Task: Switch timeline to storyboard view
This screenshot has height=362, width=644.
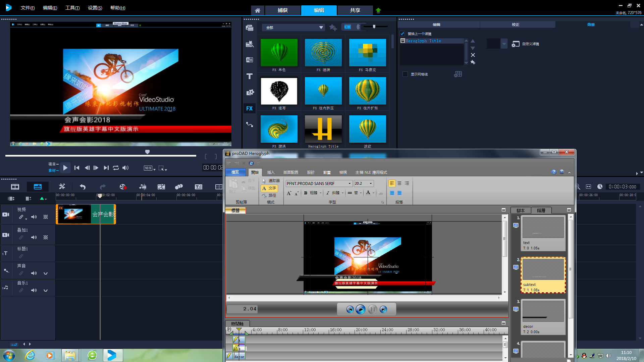Action: point(15,187)
